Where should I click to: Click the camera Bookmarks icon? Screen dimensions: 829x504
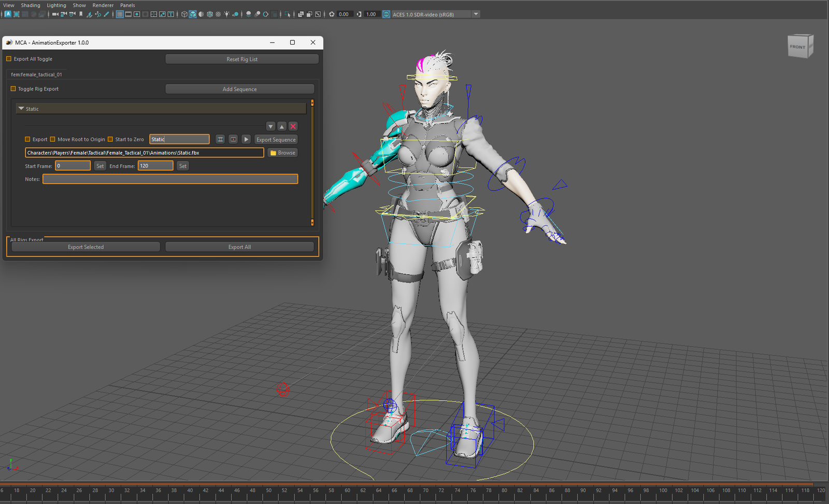(x=81, y=14)
